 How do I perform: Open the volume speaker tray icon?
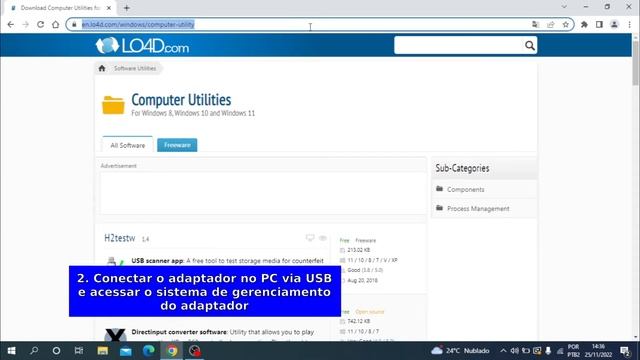pyautogui.click(x=514, y=351)
